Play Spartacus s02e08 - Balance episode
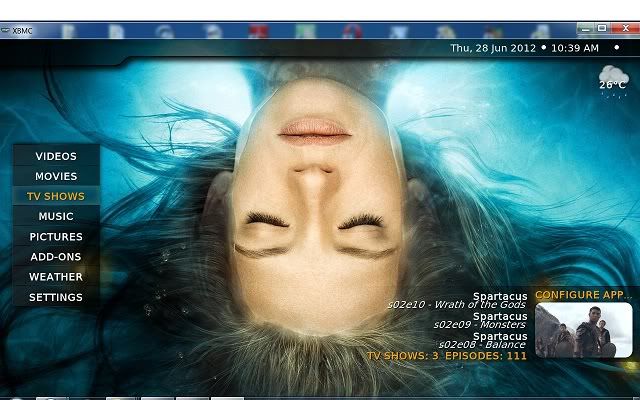 tap(482, 340)
